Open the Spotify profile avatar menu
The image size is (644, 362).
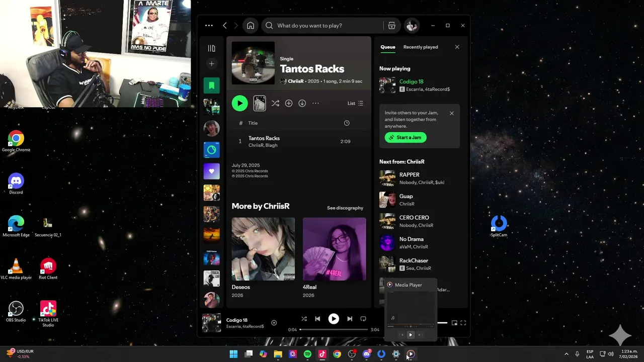pos(412,26)
